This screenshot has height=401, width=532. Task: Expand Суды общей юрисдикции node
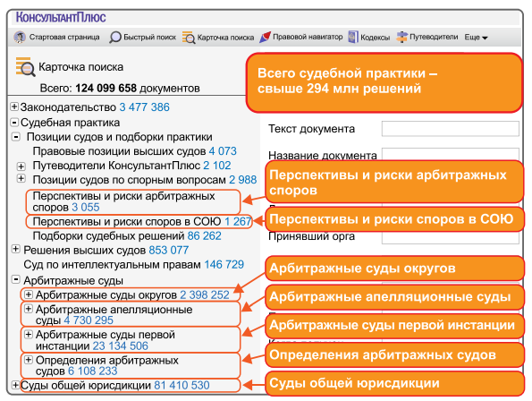(x=15, y=385)
